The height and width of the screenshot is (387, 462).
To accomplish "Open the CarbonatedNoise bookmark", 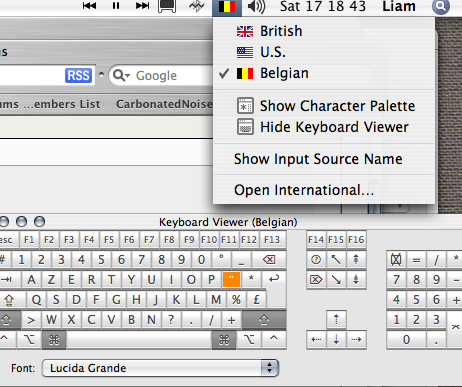I will 164,104.
